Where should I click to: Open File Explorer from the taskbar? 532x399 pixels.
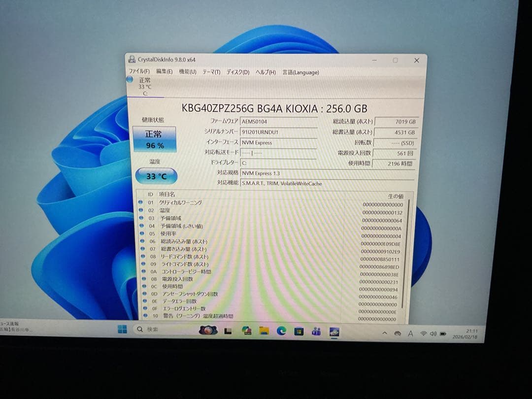click(264, 331)
